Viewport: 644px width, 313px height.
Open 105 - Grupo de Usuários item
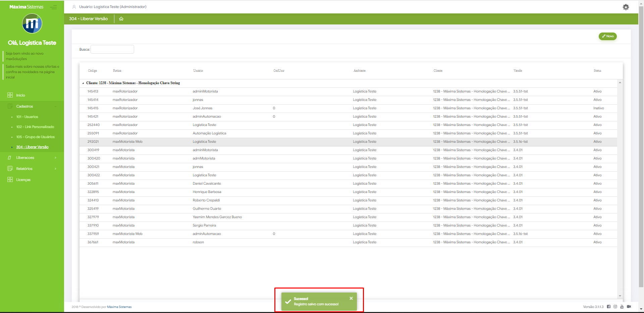coord(35,137)
